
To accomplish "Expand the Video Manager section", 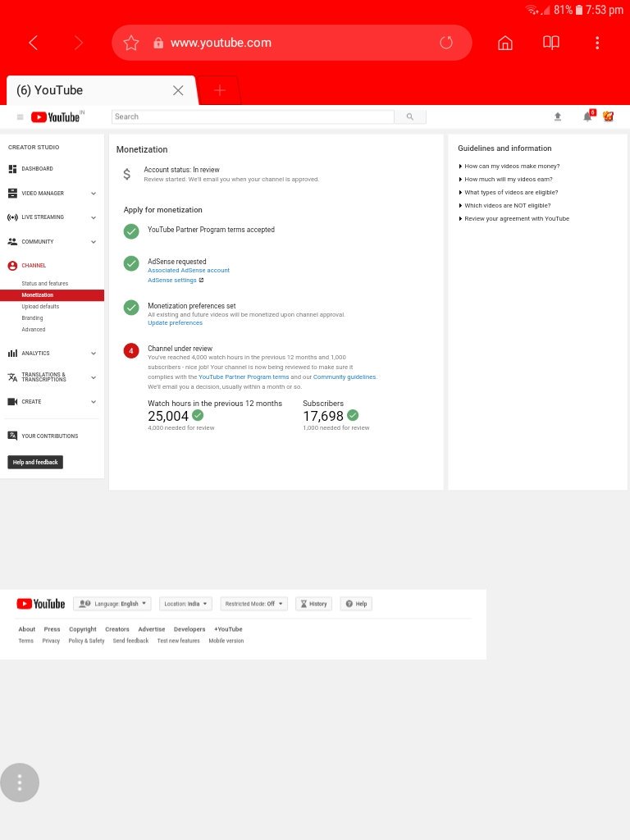I will (x=94, y=194).
